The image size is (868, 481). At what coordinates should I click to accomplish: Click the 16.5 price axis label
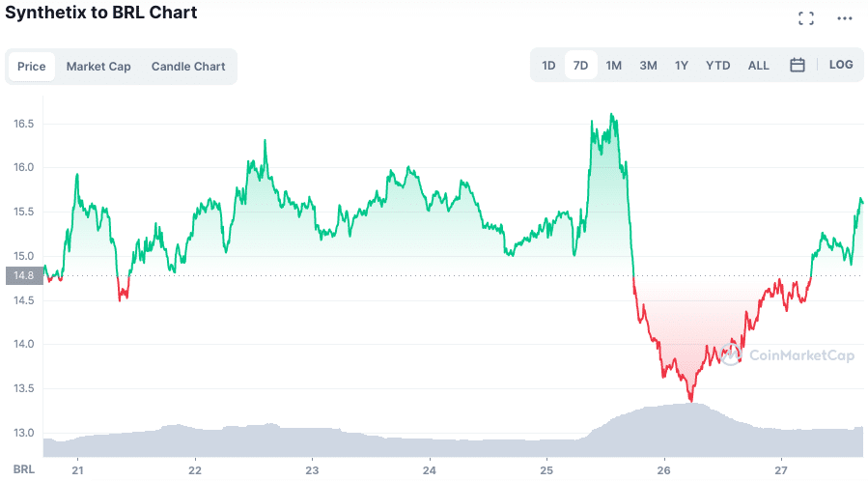click(23, 124)
